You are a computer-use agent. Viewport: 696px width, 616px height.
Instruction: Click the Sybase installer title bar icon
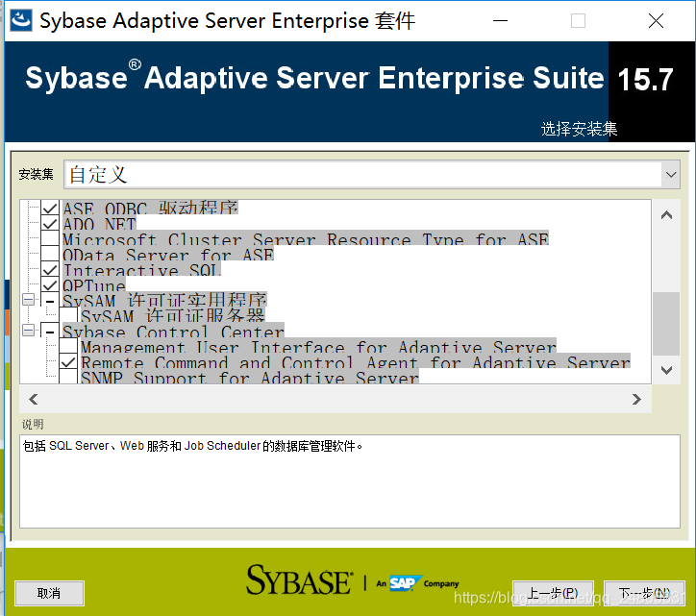(21, 20)
